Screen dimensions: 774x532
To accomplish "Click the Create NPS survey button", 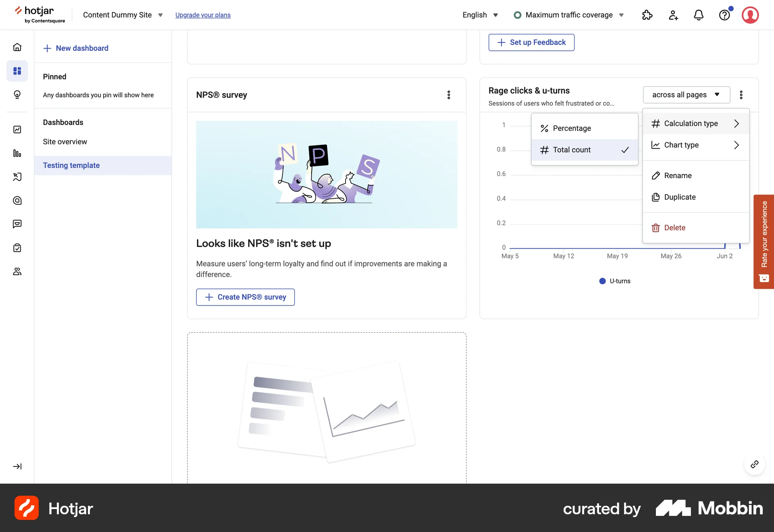I will [x=245, y=297].
